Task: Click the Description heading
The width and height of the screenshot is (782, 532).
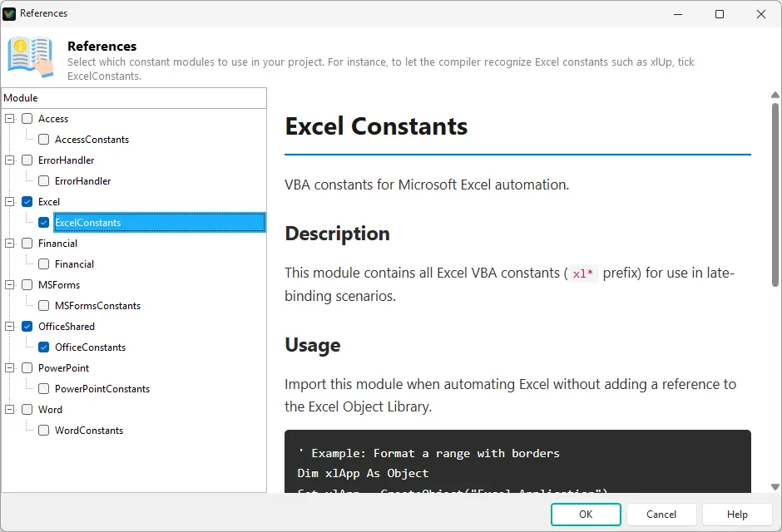Action: pyautogui.click(x=337, y=234)
